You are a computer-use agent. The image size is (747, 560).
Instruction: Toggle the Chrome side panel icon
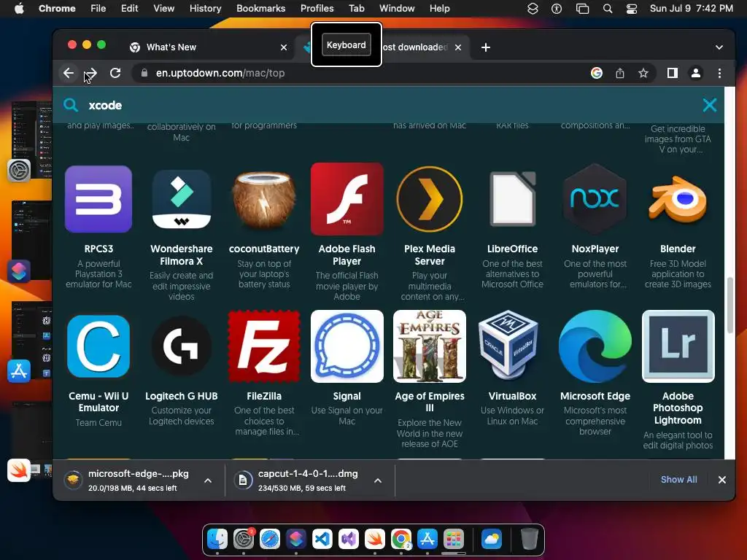point(672,73)
